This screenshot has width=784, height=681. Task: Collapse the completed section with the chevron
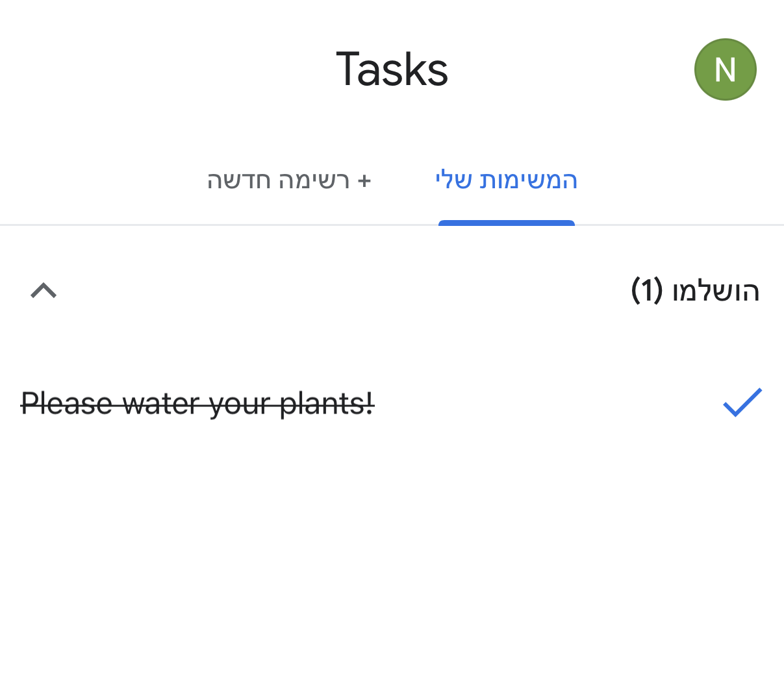[44, 291]
